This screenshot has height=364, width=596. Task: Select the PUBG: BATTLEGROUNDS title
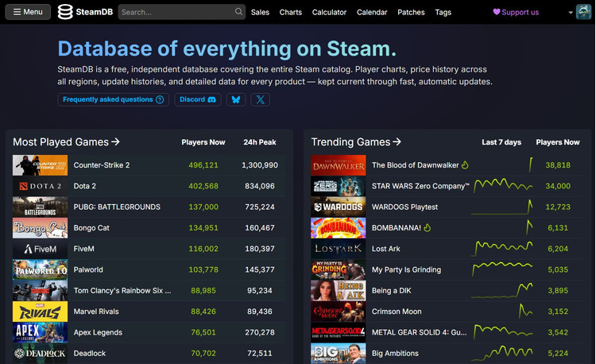point(117,207)
